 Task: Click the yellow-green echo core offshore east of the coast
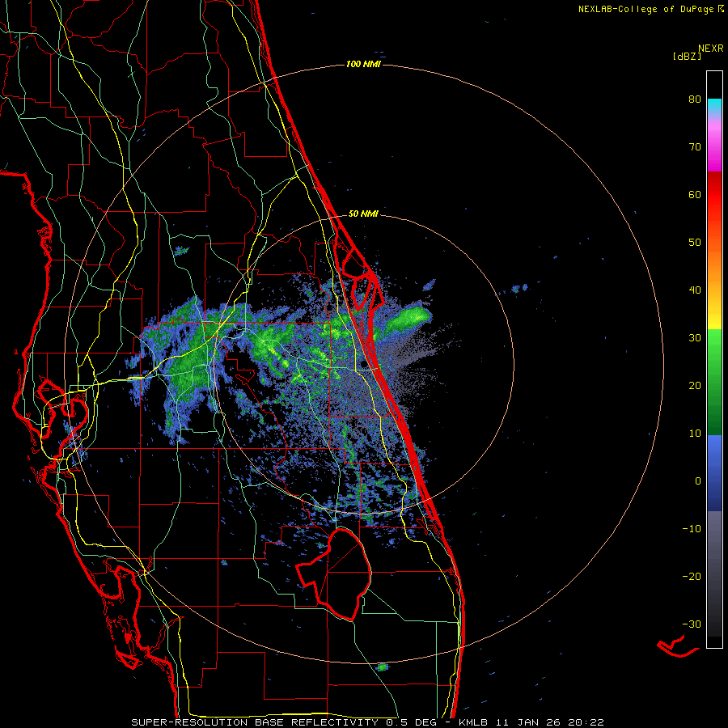(x=408, y=319)
